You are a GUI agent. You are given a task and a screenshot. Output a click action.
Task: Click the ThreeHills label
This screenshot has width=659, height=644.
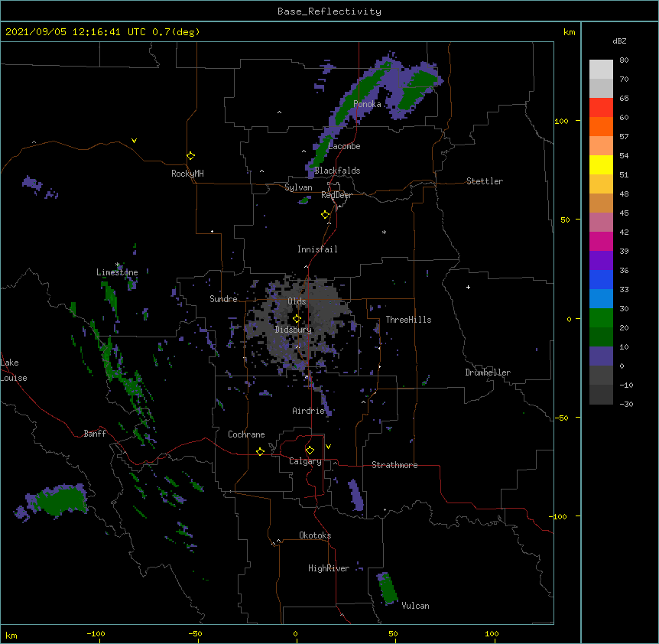tap(408, 320)
